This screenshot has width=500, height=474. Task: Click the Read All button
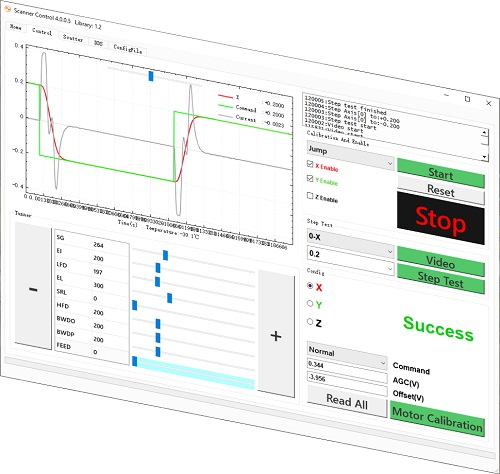347,401
